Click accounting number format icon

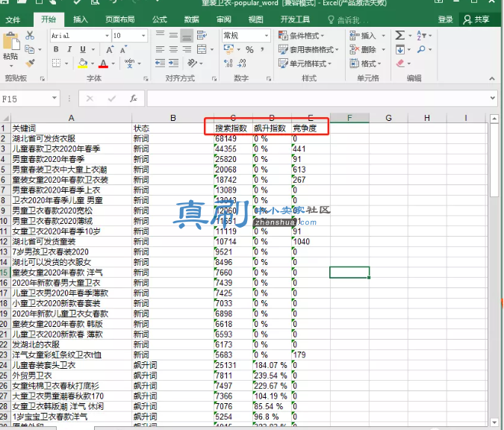[x=229, y=49]
